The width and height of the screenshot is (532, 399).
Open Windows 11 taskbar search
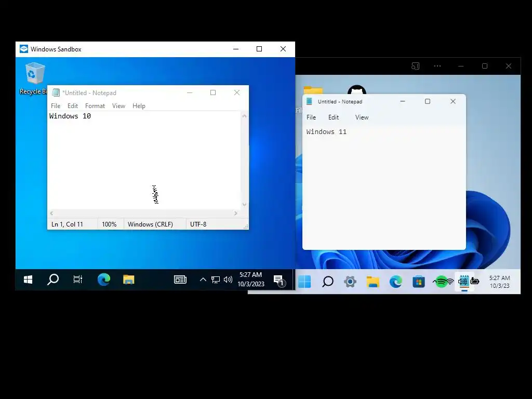[328, 282]
